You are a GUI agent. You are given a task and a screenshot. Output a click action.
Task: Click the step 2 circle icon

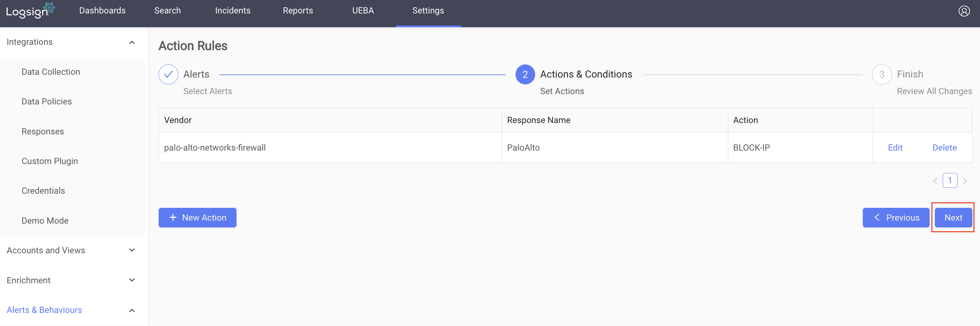pos(525,74)
